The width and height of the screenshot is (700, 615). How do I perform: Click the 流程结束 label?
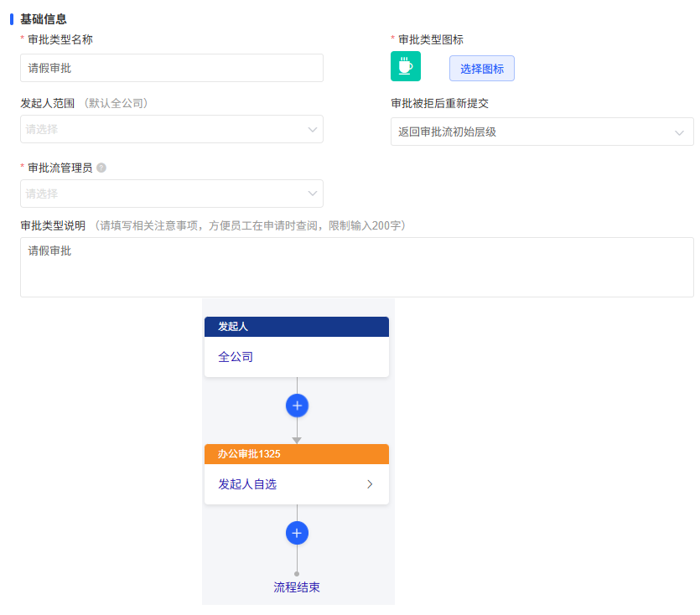click(x=297, y=587)
